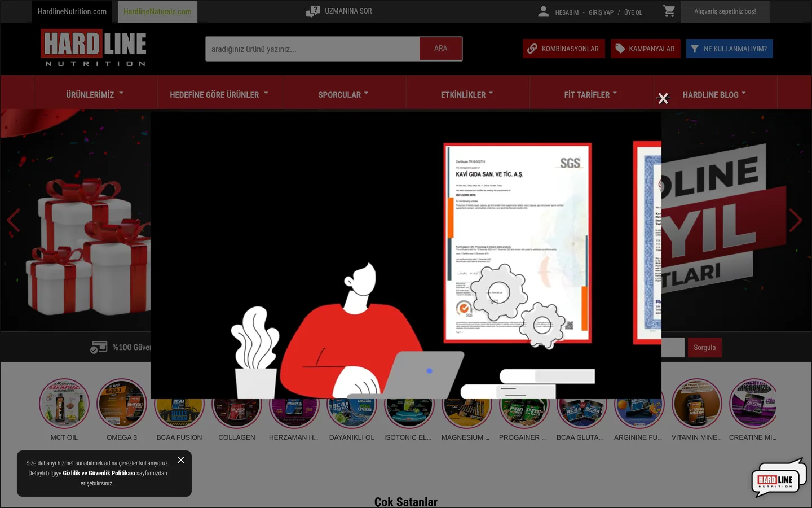
Task: Open the BCAA FUSION label
Action: pos(179,437)
